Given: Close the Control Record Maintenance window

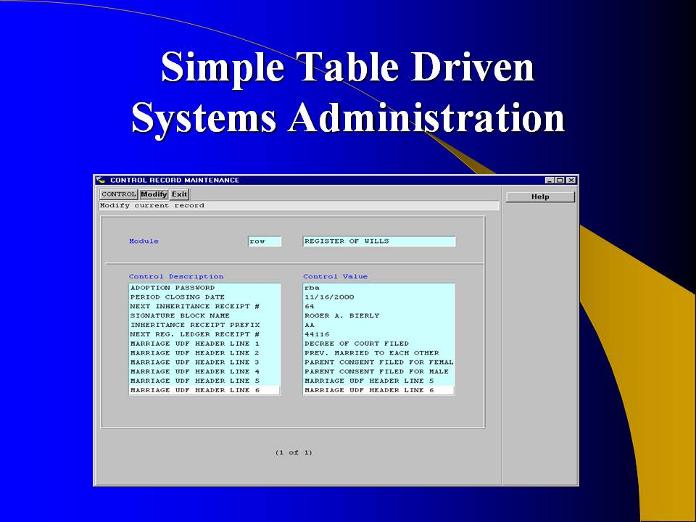Looking at the screenshot, I should [x=571, y=180].
